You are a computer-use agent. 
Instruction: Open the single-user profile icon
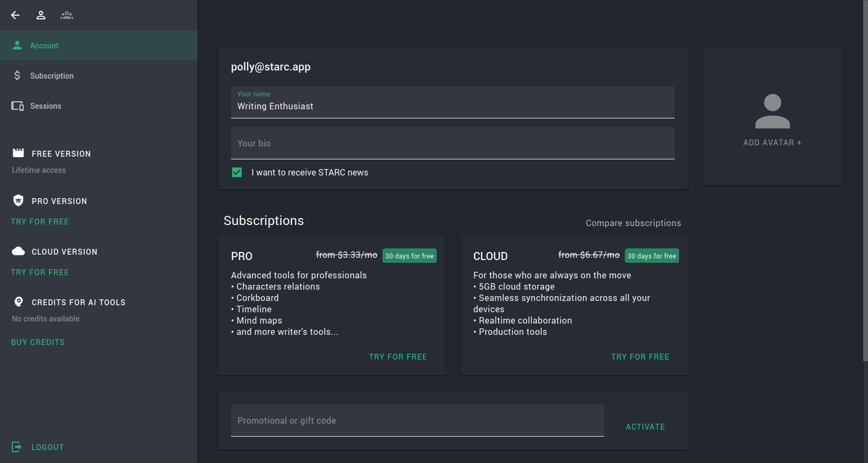(41, 15)
